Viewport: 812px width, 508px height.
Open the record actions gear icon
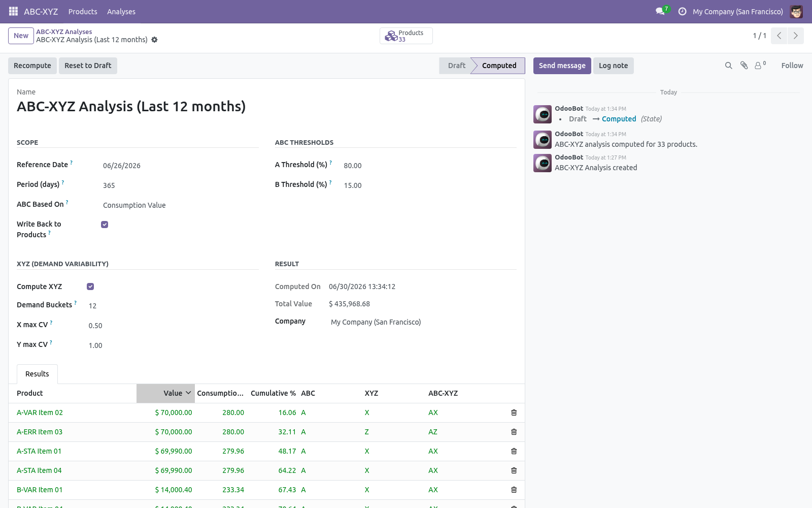(x=154, y=40)
